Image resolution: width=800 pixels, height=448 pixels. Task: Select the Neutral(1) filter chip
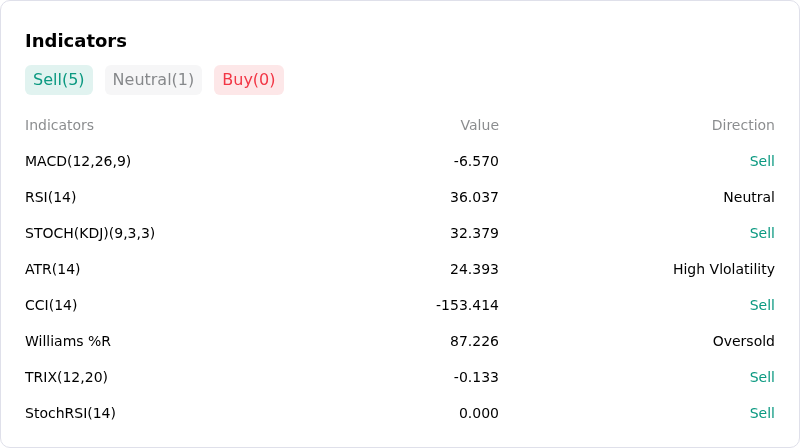coord(153,80)
